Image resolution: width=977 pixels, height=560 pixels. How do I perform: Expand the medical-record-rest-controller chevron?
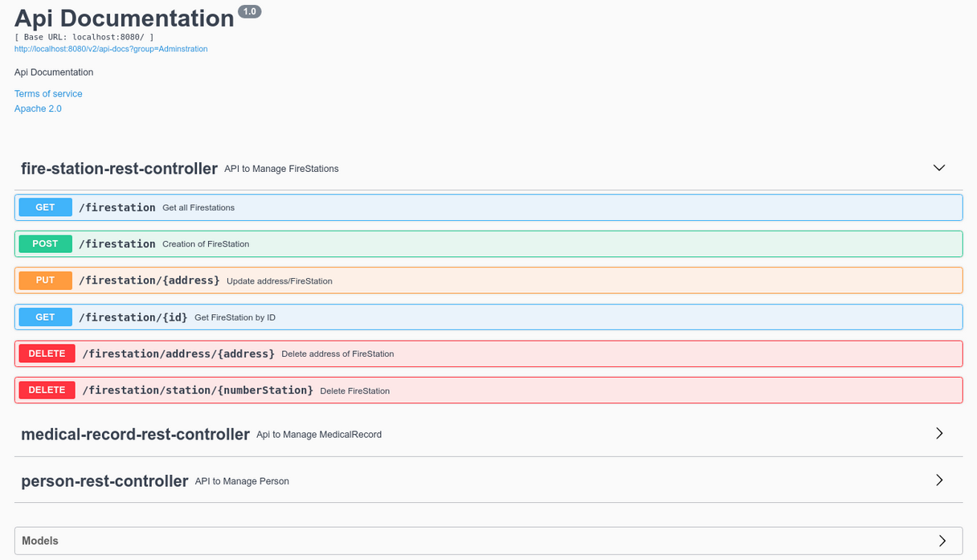click(938, 434)
